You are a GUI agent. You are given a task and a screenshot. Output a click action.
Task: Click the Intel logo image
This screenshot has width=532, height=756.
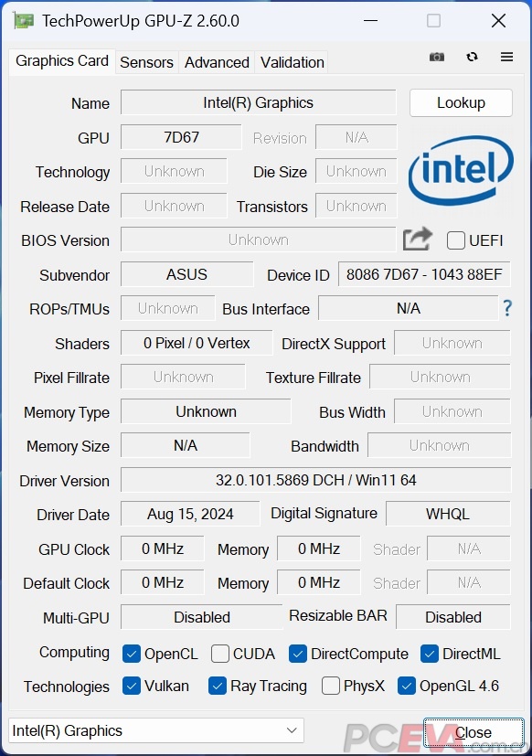pyautogui.click(x=461, y=170)
